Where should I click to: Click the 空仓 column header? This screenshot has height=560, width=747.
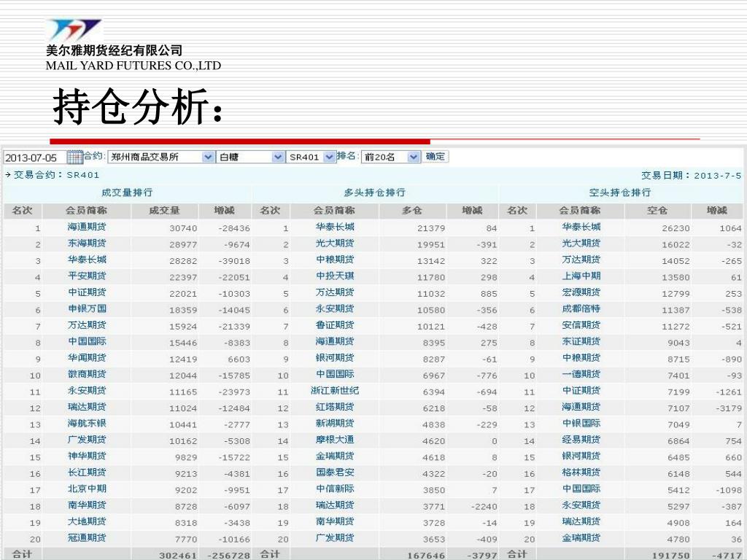[657, 211]
